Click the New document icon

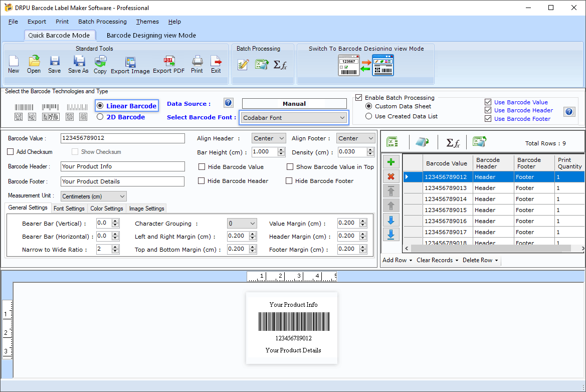14,64
